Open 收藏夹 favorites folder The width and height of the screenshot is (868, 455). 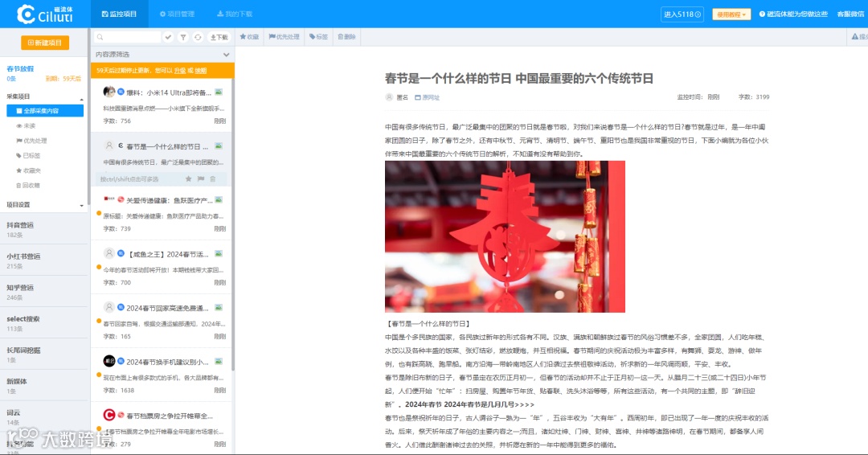pos(28,170)
